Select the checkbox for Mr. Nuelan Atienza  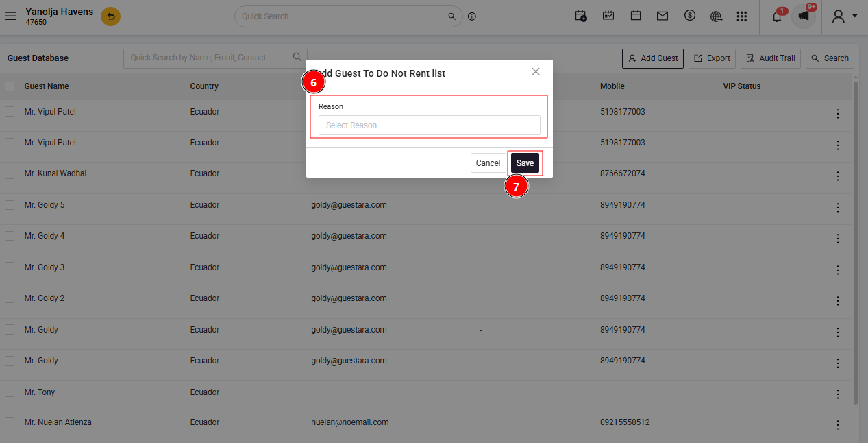tap(10, 422)
